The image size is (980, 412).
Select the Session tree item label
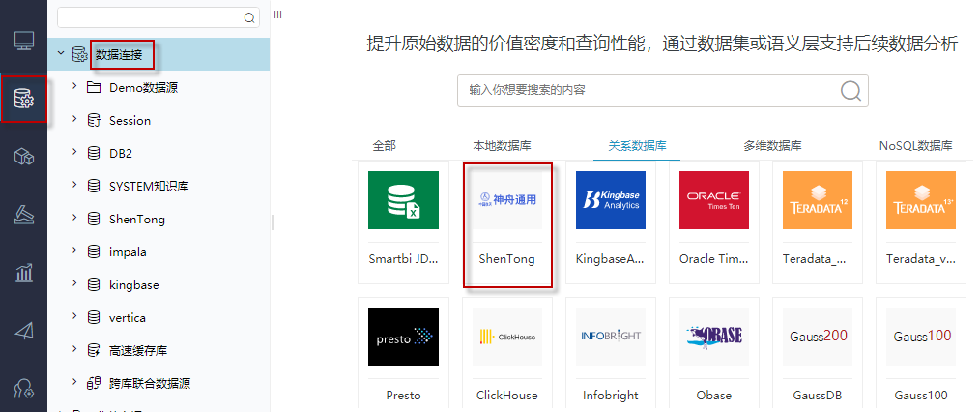click(x=130, y=121)
